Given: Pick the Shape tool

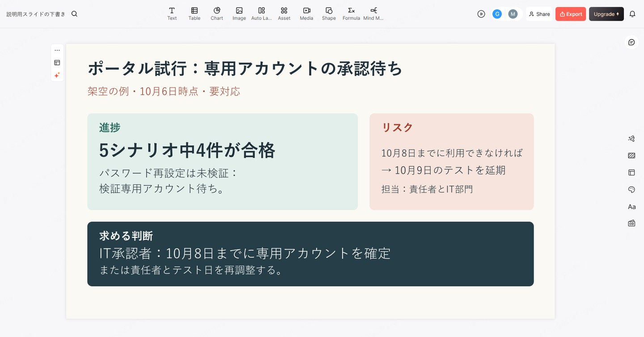Looking at the screenshot, I should click(329, 14).
